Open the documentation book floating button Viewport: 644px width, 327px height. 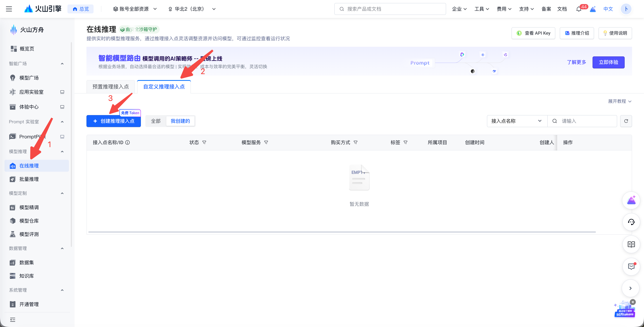click(x=631, y=244)
